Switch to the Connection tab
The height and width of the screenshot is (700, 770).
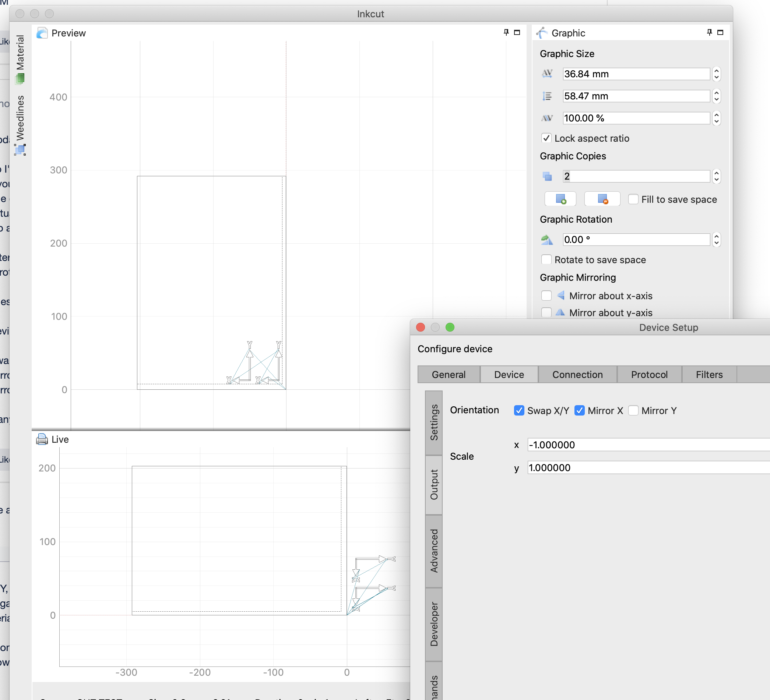pyautogui.click(x=577, y=374)
